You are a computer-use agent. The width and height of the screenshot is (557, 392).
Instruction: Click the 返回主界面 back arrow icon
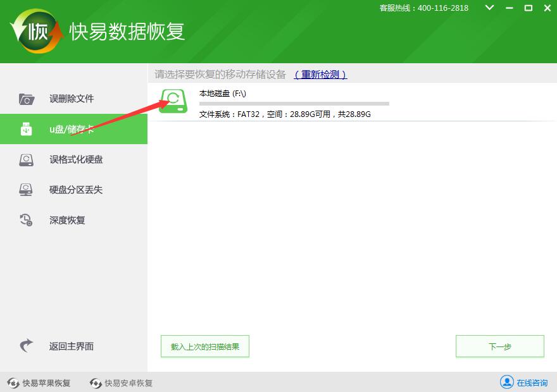(x=26, y=346)
